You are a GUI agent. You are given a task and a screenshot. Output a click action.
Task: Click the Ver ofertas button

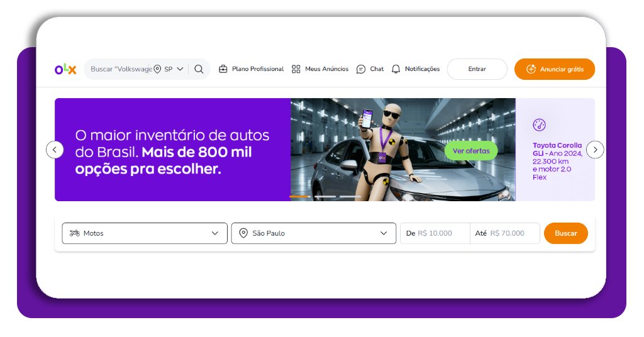(471, 151)
